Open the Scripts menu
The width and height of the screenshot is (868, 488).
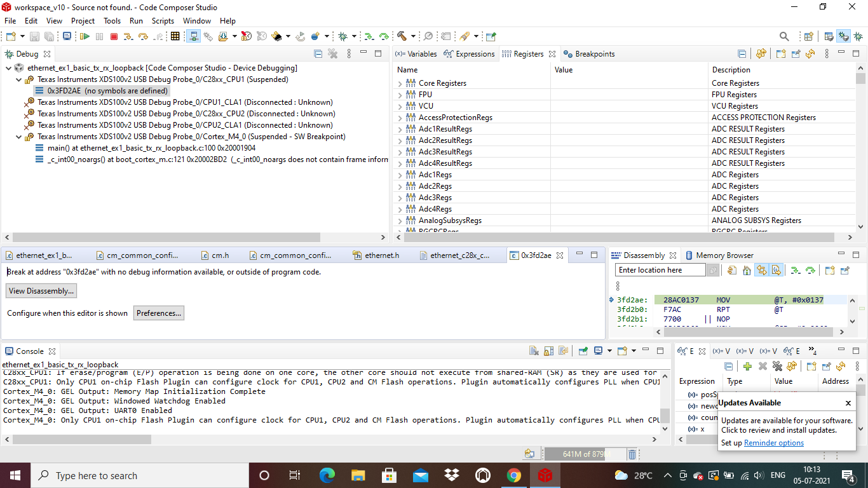163,21
